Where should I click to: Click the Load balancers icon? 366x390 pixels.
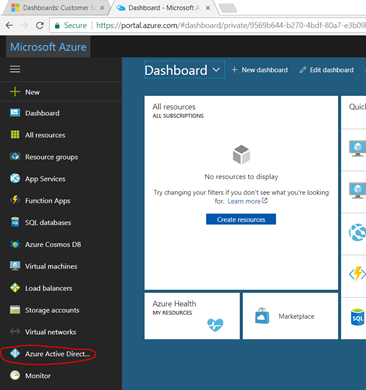(15, 288)
